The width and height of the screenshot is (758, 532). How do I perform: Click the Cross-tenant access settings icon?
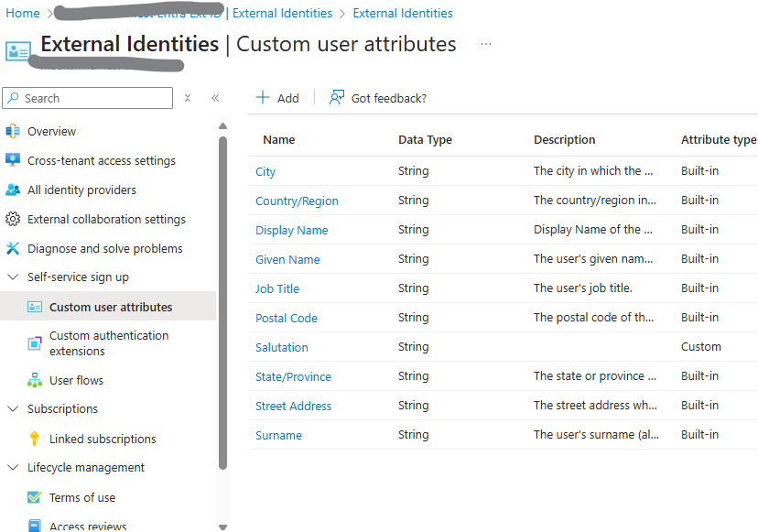pos(13,160)
